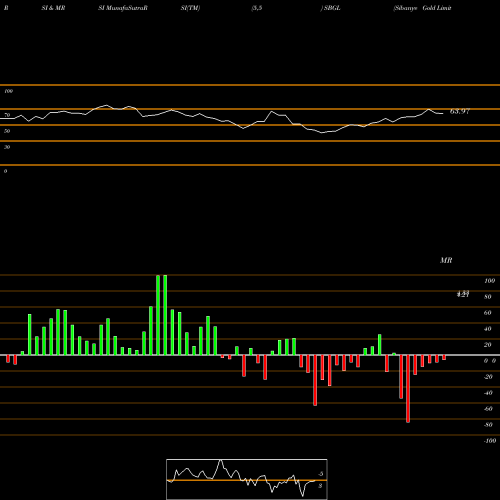Click the -40 label on MR axis
This screenshot has width=500, height=500.
(x=488, y=393)
